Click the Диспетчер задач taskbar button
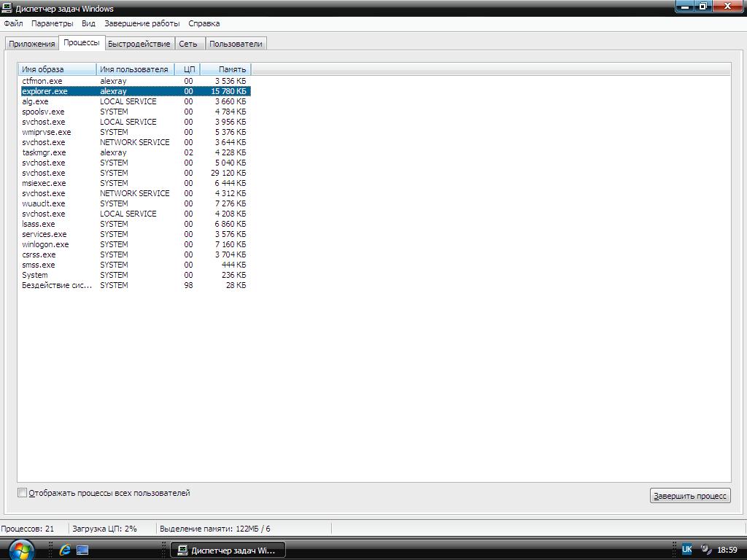Viewport: 747px width, 560px height. (228, 551)
